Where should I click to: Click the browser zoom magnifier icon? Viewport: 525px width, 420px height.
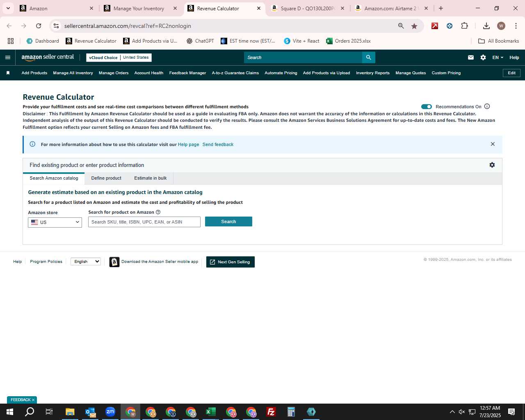click(401, 26)
